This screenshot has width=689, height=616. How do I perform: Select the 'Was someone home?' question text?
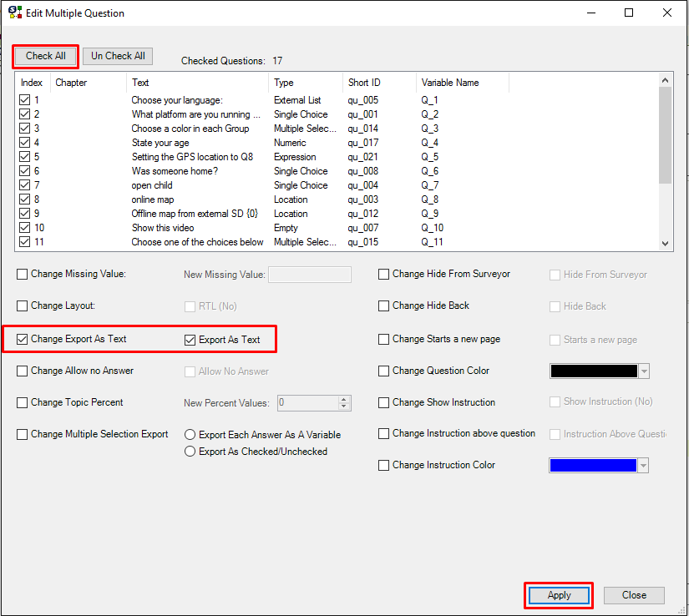coord(175,171)
